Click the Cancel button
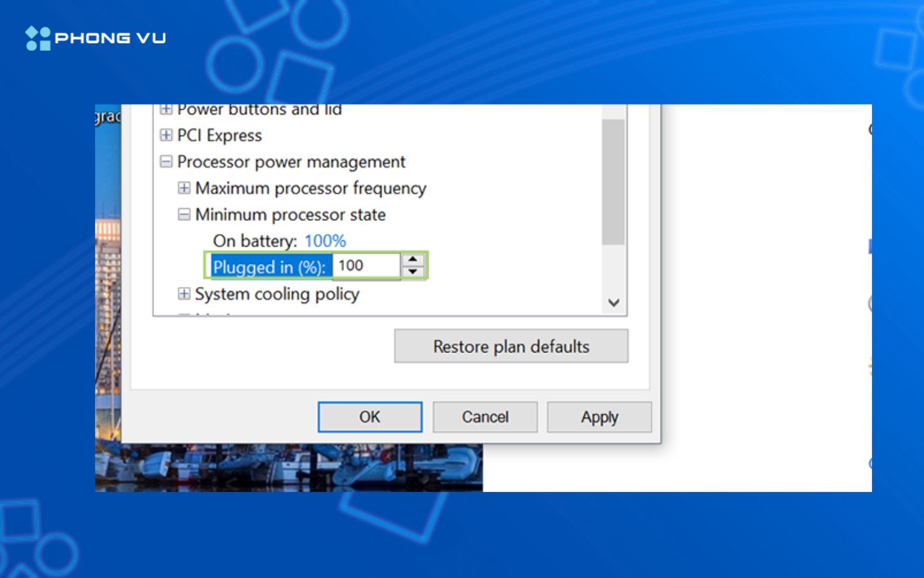 coord(485,417)
